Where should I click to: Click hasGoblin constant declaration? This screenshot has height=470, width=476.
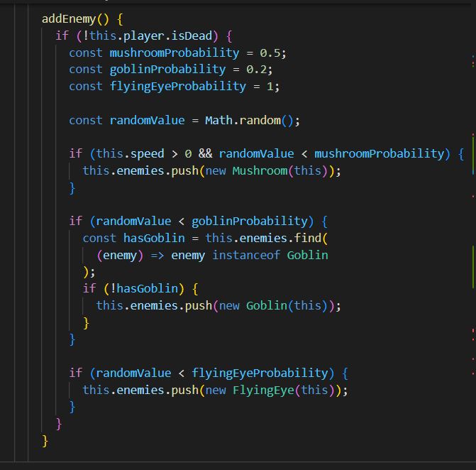[154, 238]
